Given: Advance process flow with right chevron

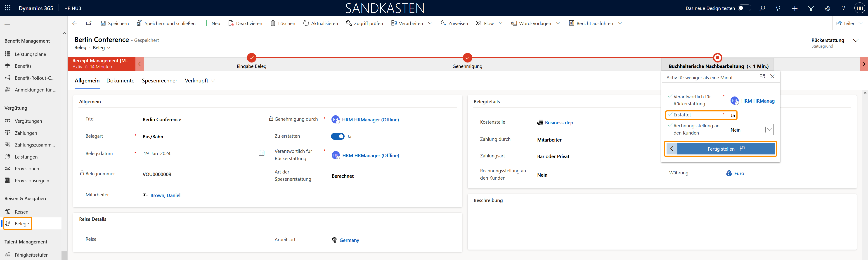Looking at the screenshot, I should pyautogui.click(x=864, y=64).
